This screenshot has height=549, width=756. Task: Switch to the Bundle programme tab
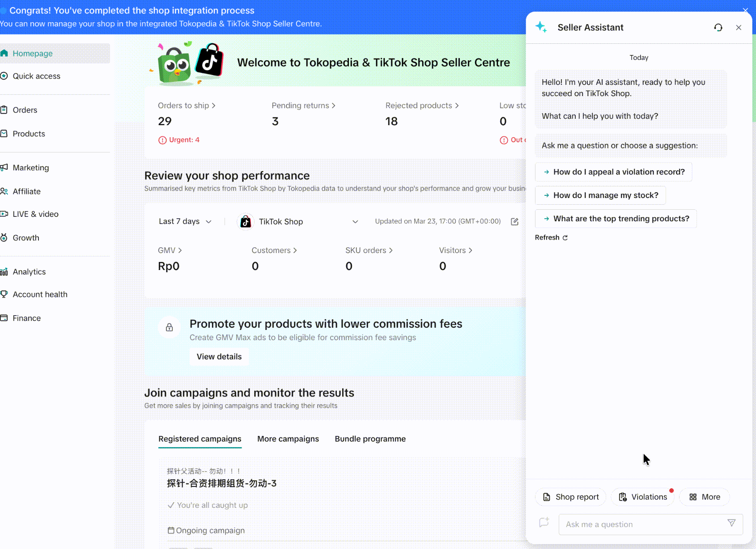tap(370, 439)
